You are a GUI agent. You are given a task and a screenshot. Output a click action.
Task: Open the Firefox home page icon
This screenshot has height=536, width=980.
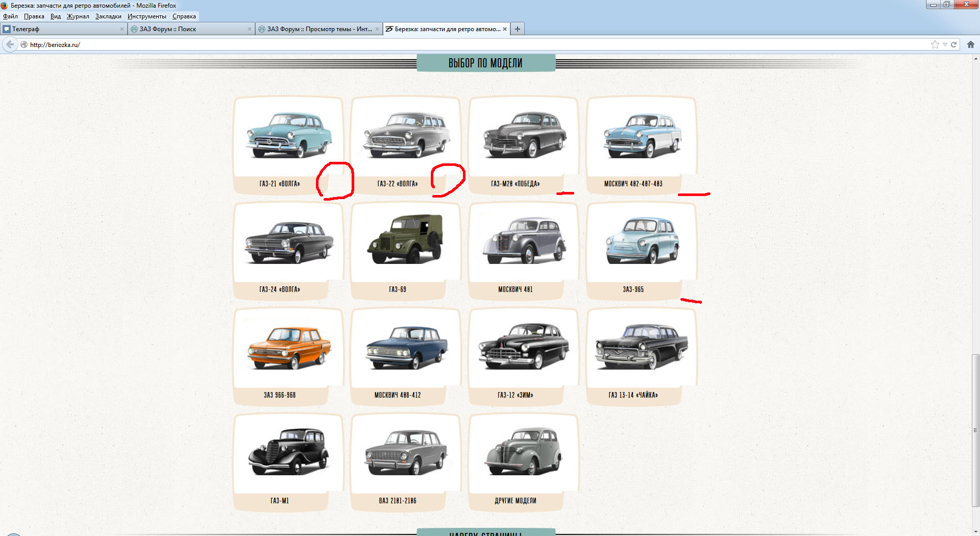[x=970, y=44]
